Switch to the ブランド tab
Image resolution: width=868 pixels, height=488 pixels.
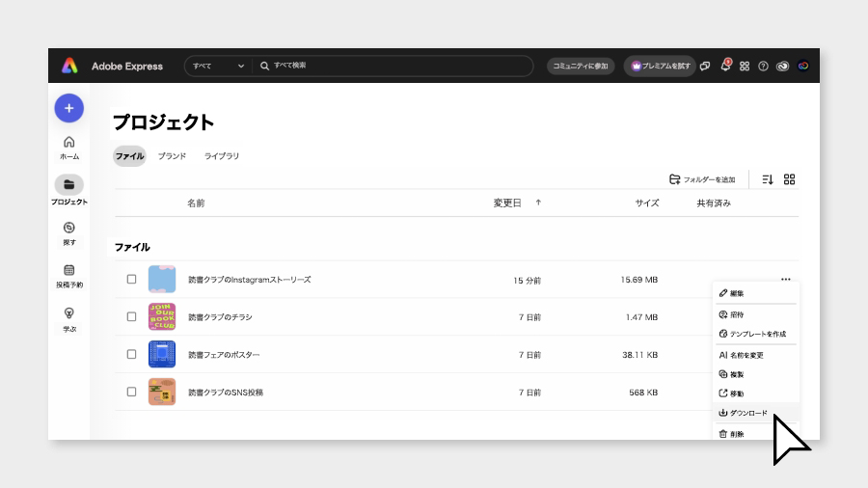[x=173, y=156]
